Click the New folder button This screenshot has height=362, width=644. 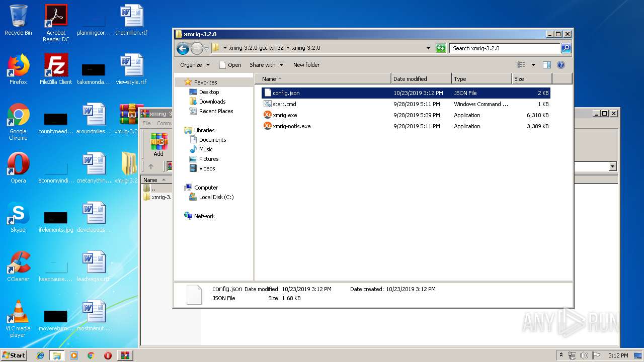click(306, 65)
